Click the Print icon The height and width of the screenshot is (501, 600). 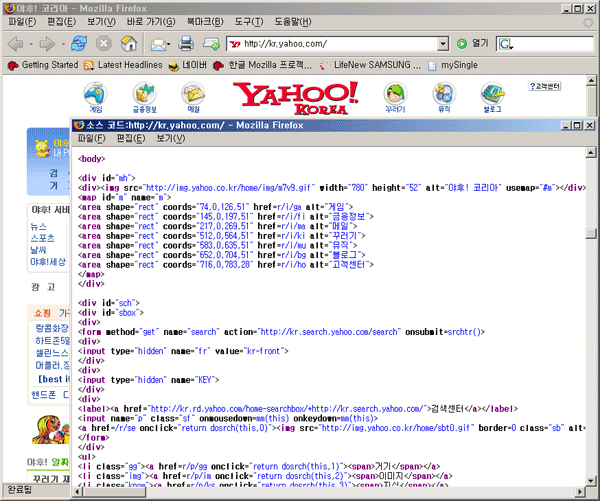[x=186, y=44]
